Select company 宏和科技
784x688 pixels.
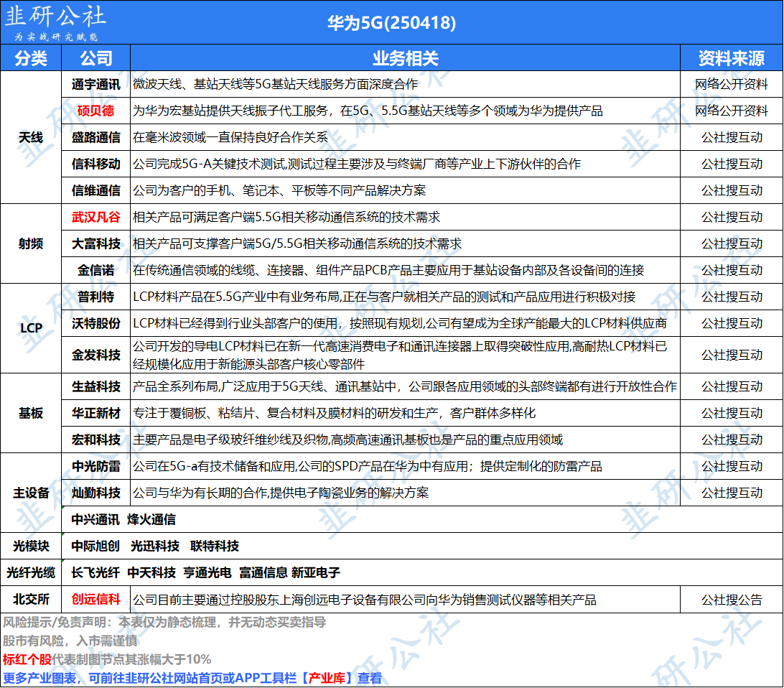click(x=96, y=440)
